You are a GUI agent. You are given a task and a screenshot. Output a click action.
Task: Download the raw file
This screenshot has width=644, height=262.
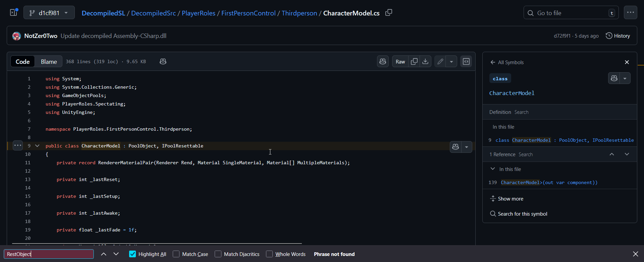pyautogui.click(x=425, y=61)
